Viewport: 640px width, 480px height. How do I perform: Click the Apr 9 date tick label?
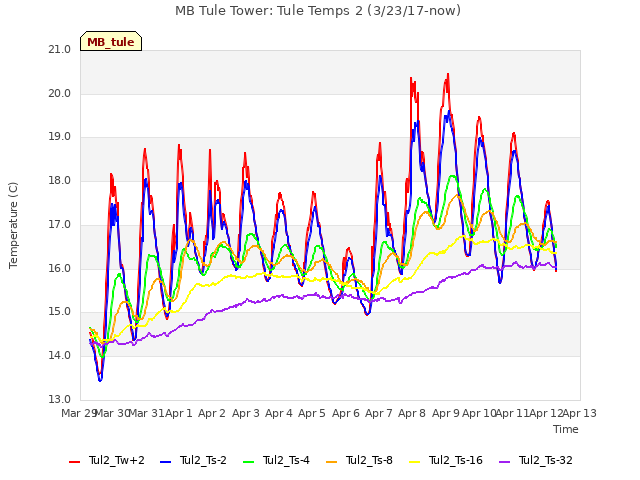[x=446, y=413]
